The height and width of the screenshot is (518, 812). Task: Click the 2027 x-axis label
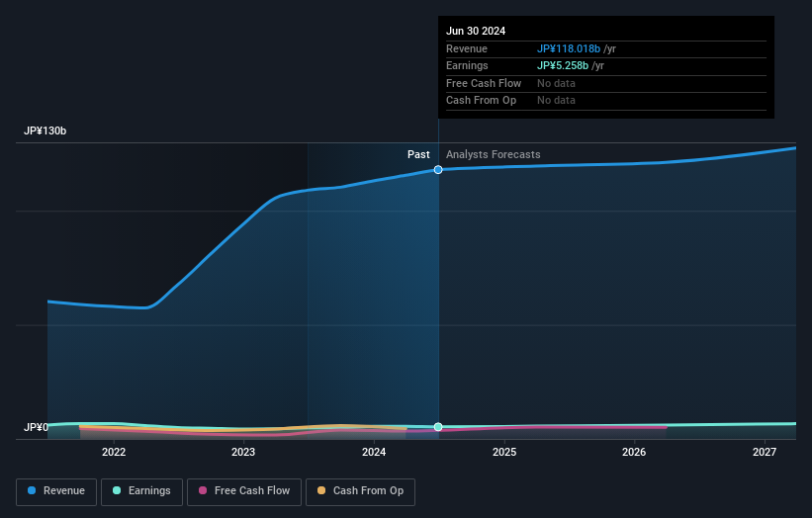(765, 452)
